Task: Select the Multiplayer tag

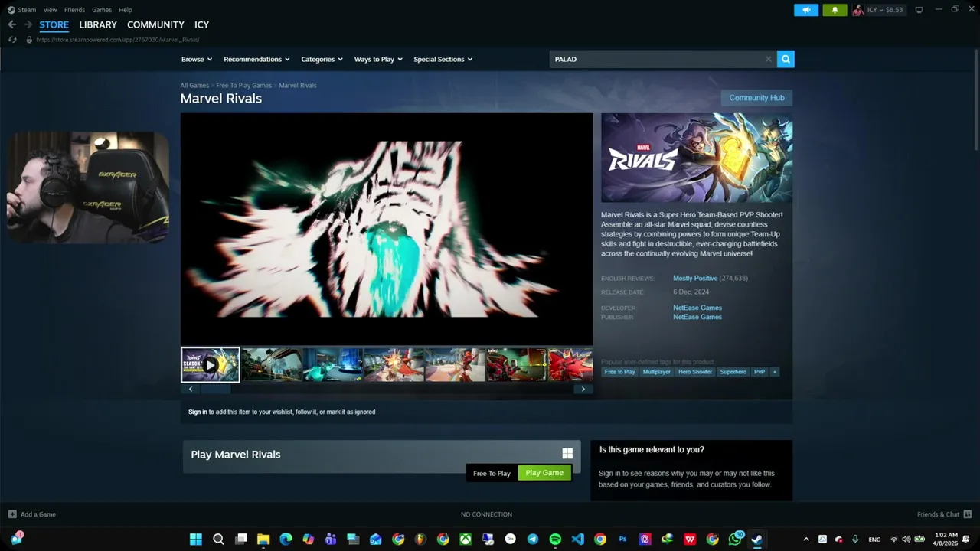Action: (657, 372)
